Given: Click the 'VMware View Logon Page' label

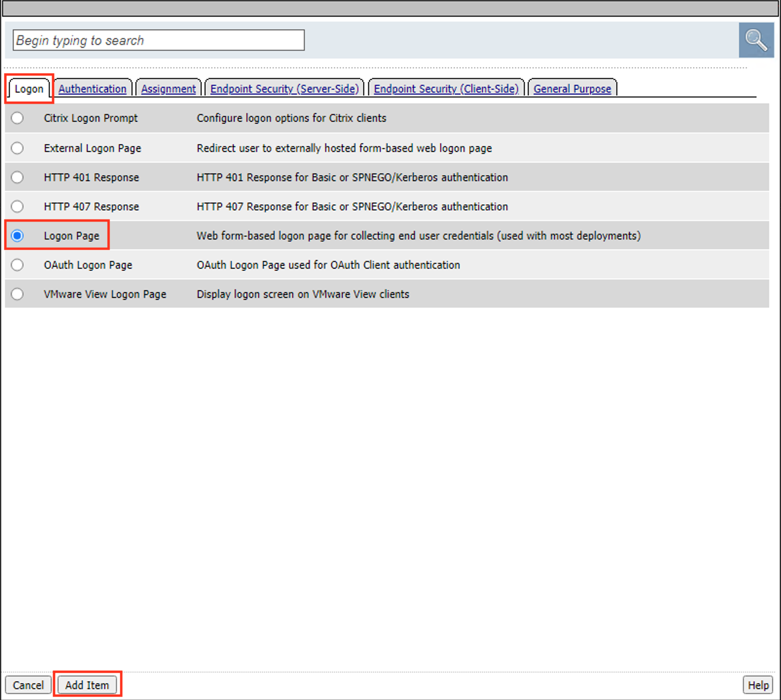Looking at the screenshot, I should point(105,294).
